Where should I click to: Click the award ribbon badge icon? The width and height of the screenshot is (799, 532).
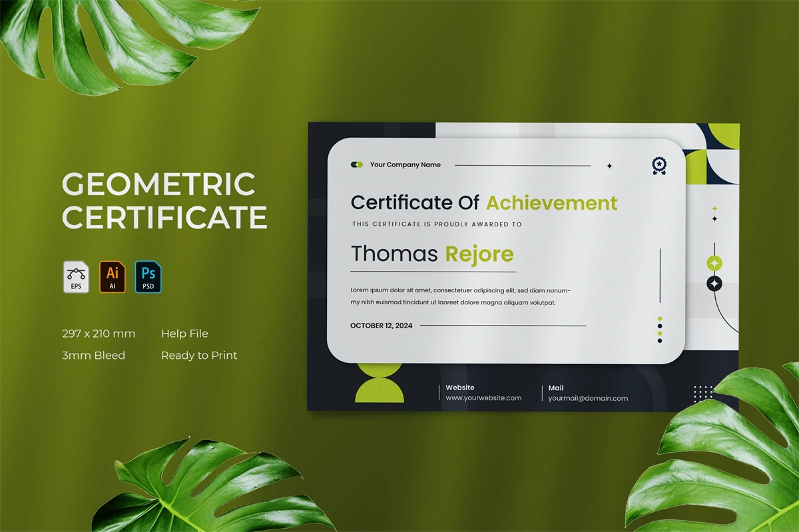click(659, 166)
